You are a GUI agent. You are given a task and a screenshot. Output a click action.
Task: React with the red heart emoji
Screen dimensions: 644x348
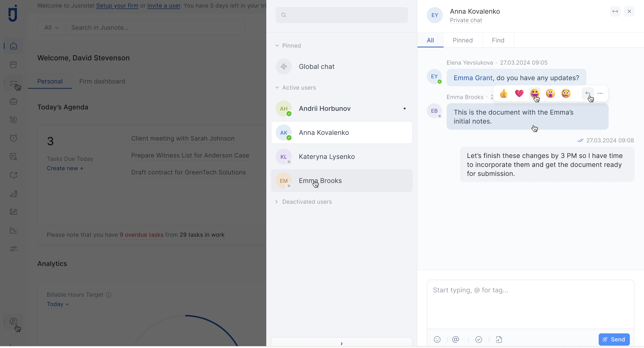(519, 93)
